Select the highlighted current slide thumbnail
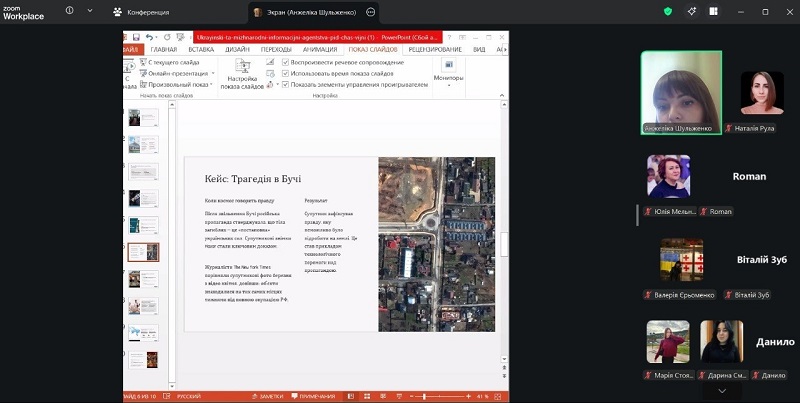Image resolution: width=800 pixels, height=403 pixels. pyautogui.click(x=143, y=252)
